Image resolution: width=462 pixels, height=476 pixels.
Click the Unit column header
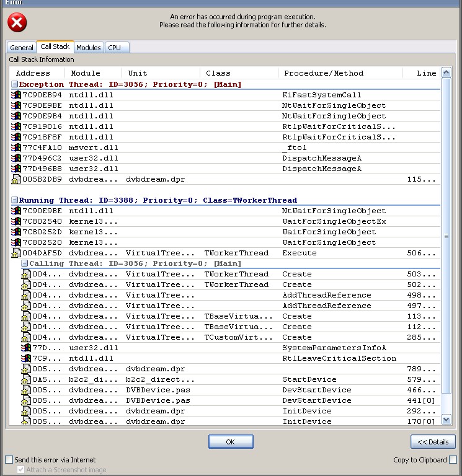pos(161,73)
